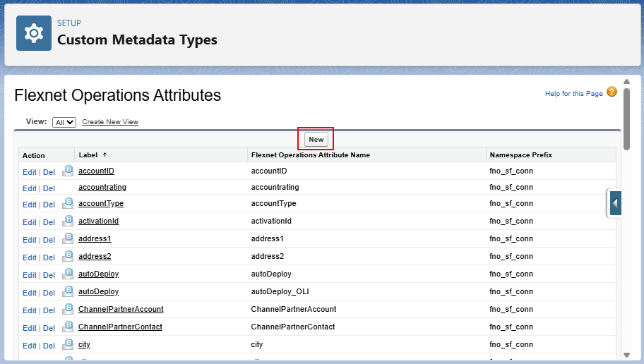This screenshot has width=644, height=364.
Task: Click the New button
Action: [316, 139]
